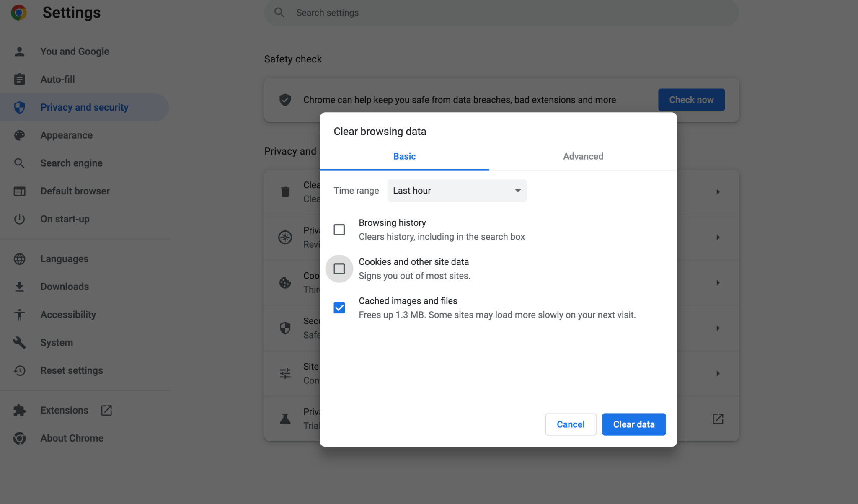Select the On start-up power icon
858x504 pixels.
click(x=19, y=219)
